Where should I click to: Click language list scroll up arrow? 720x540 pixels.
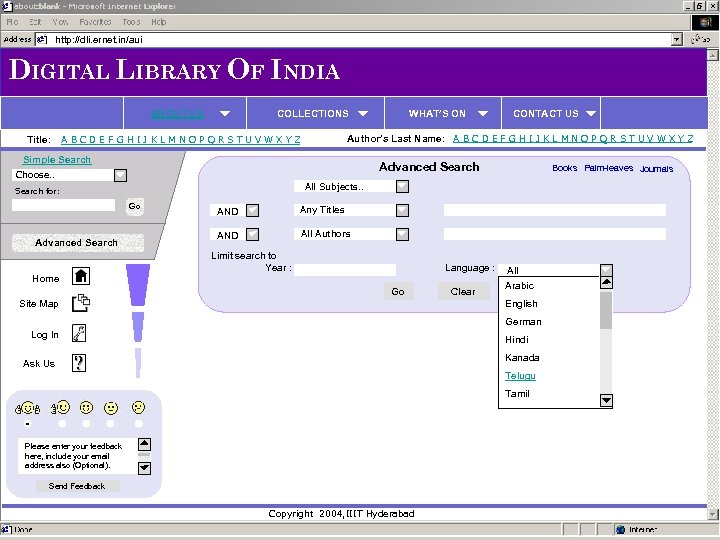[x=606, y=282]
